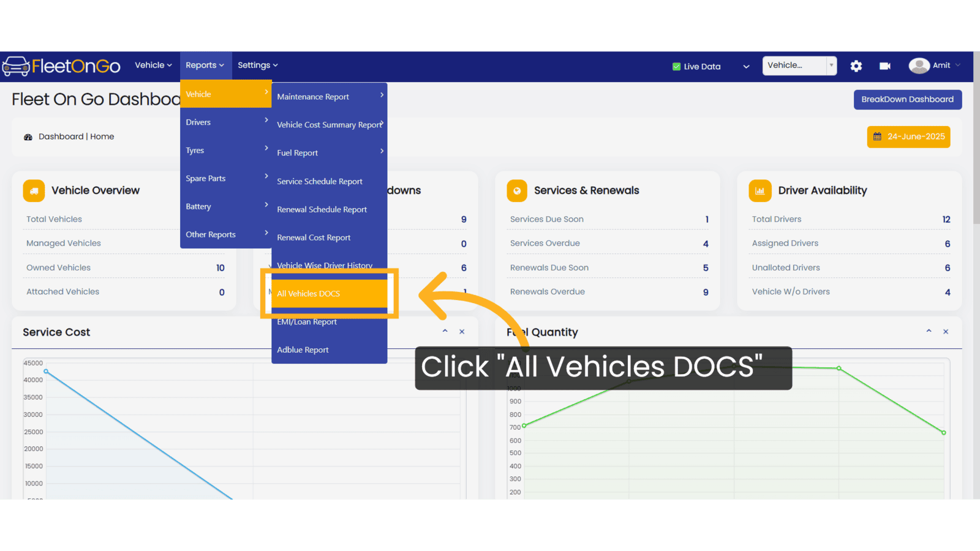This screenshot has width=980, height=551.
Task: Select the Other Reports category
Action: coord(225,234)
